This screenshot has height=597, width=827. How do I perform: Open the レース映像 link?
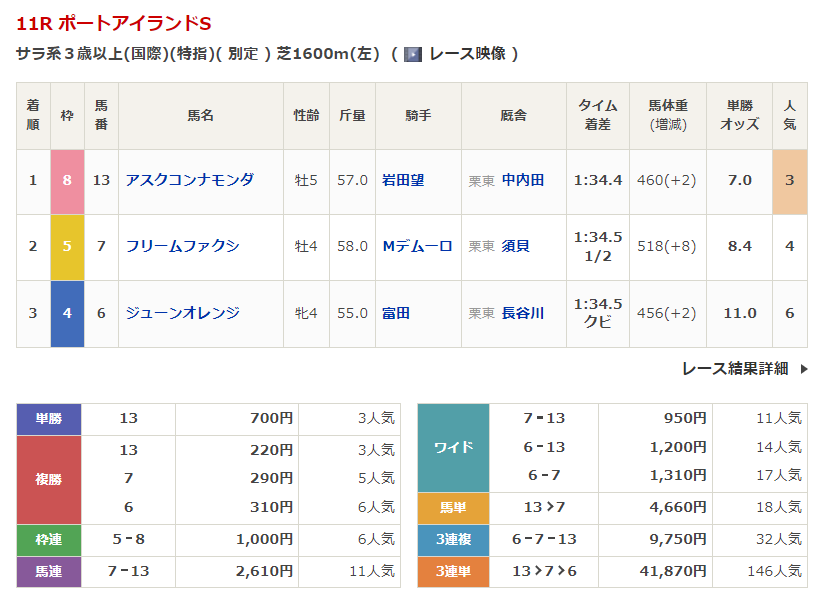tap(466, 54)
